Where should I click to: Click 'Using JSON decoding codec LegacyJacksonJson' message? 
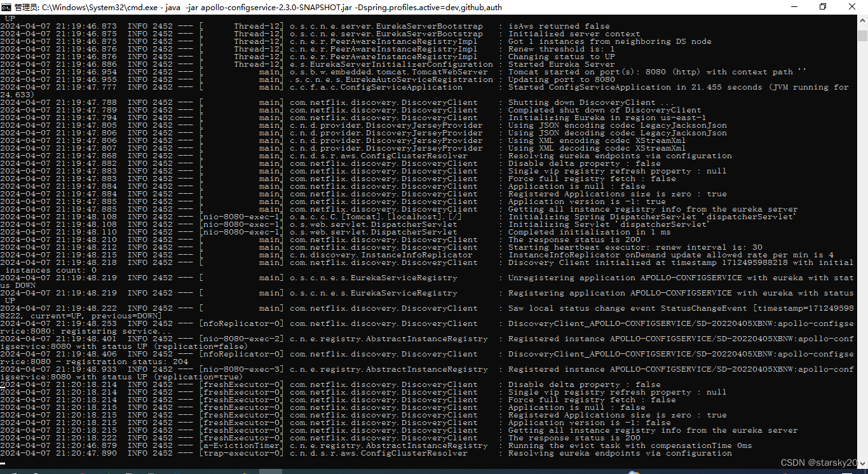click(617, 133)
